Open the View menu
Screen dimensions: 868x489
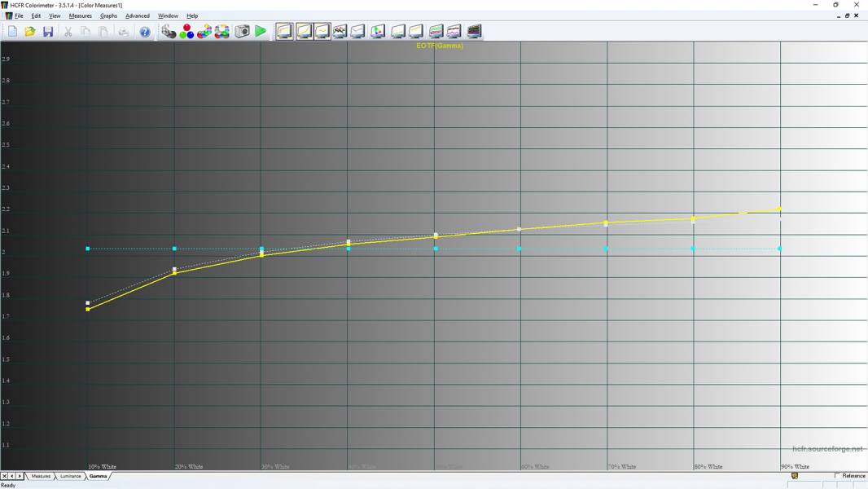[x=55, y=16]
